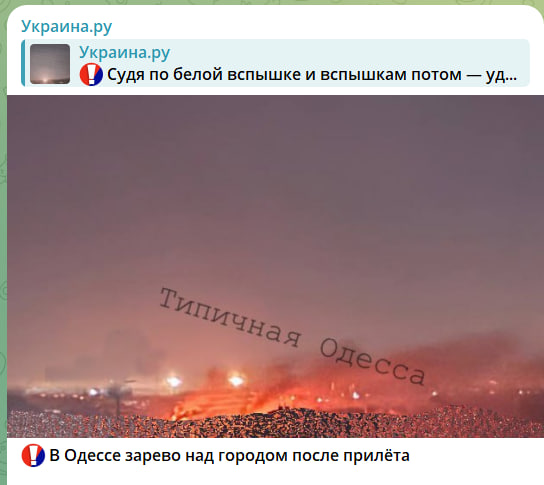Select the Украина.ru name inside the reply quote

coord(125,52)
